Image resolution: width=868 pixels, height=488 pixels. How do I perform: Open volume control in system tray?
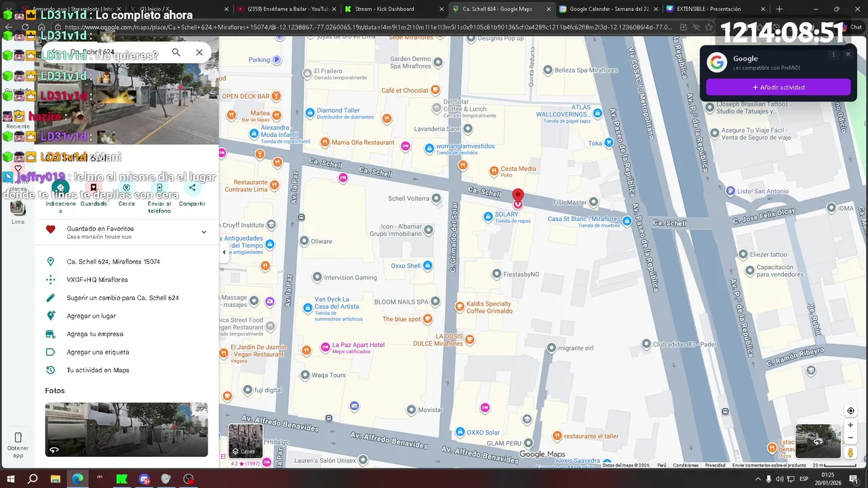click(780, 479)
